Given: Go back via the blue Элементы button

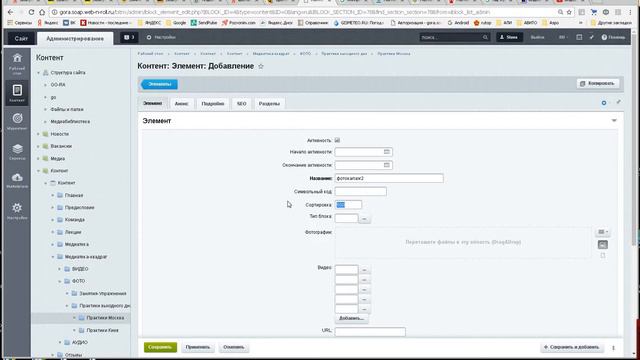Looking at the screenshot, I should click(x=160, y=84).
